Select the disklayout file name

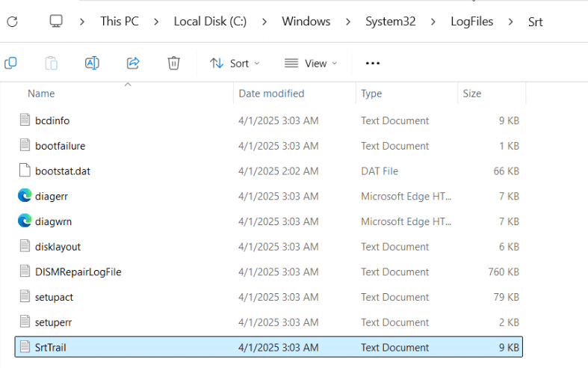(x=58, y=247)
